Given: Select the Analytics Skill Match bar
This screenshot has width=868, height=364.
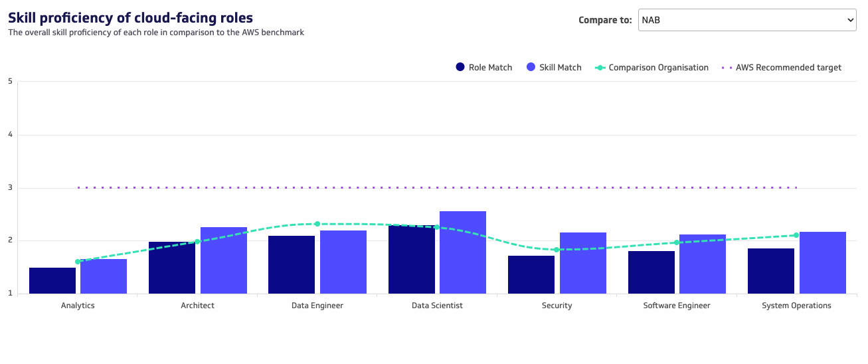Looking at the screenshot, I should click(104, 277).
